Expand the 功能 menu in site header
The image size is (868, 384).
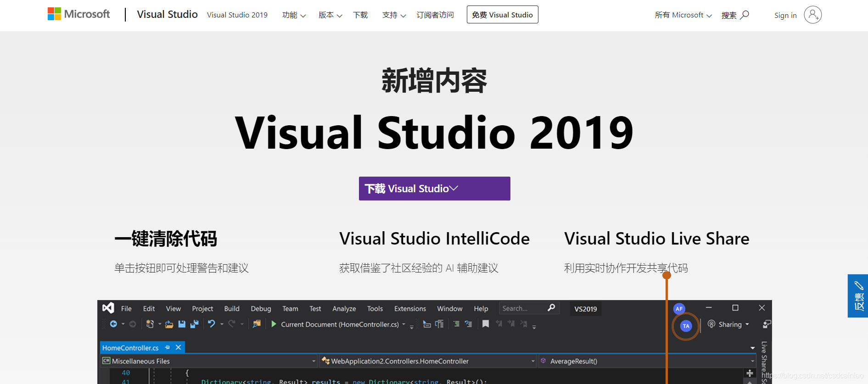click(294, 15)
